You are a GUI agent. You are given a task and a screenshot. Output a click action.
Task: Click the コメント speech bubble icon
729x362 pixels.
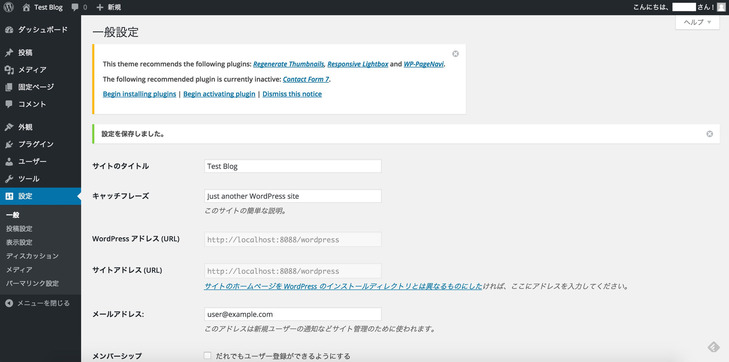9,105
